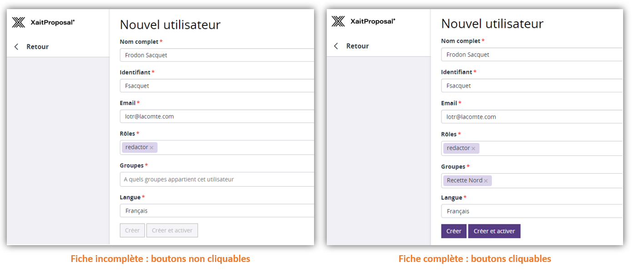The width and height of the screenshot is (644, 272).
Task: Click the XaitProposal logo in right screenshot
Action: (363, 21)
